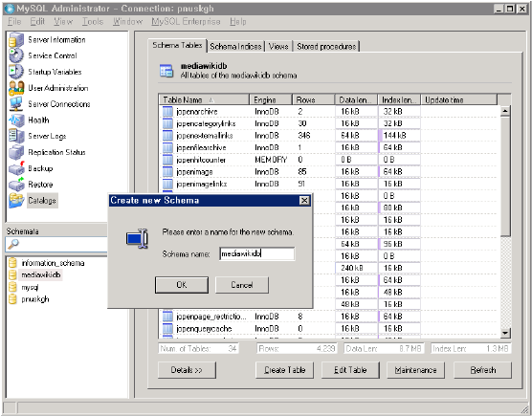
Task: Select the Service Control gear icon
Action: (16, 55)
